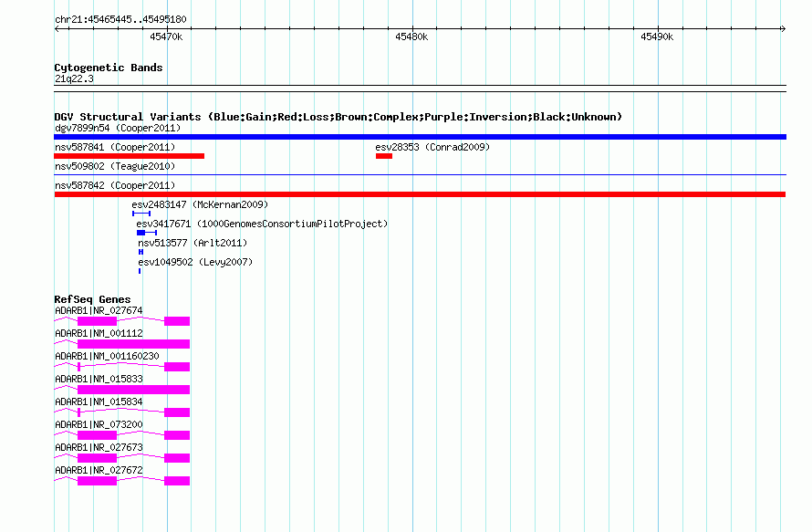Screen dimensions: 812x532
Task: Select the long red nsv587842 loss bar
Action: click(x=420, y=194)
